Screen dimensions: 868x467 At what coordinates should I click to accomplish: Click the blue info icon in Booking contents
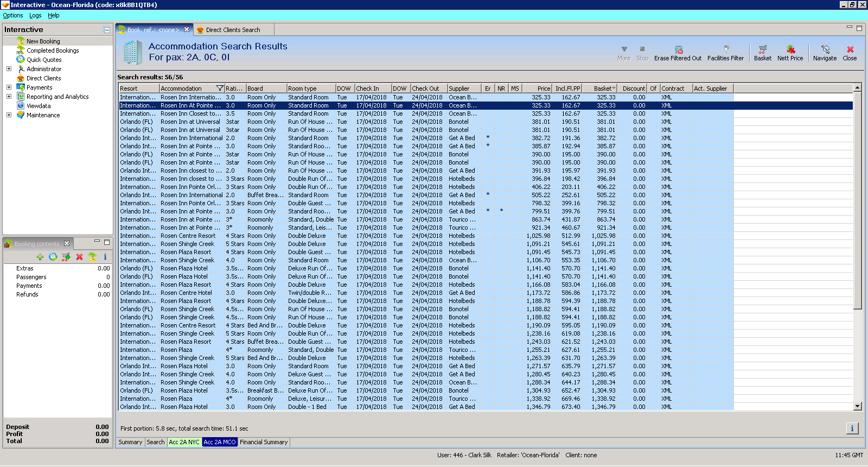click(x=105, y=257)
